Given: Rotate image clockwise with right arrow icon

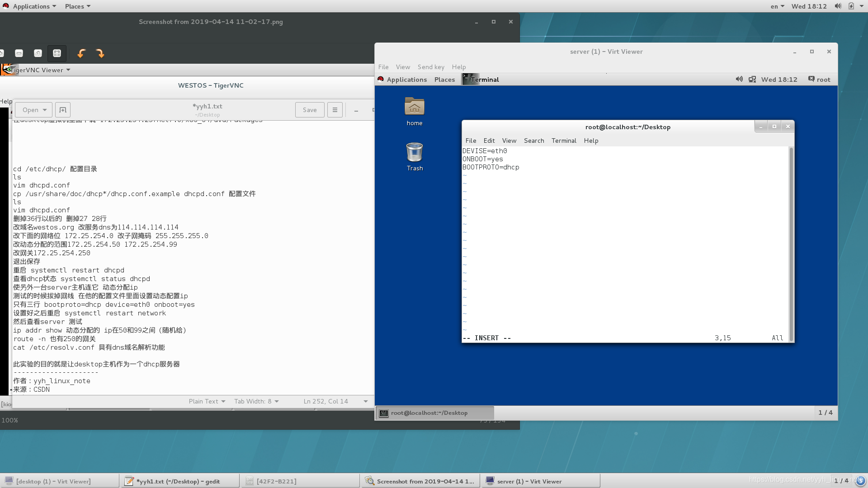Looking at the screenshot, I should 100,53.
